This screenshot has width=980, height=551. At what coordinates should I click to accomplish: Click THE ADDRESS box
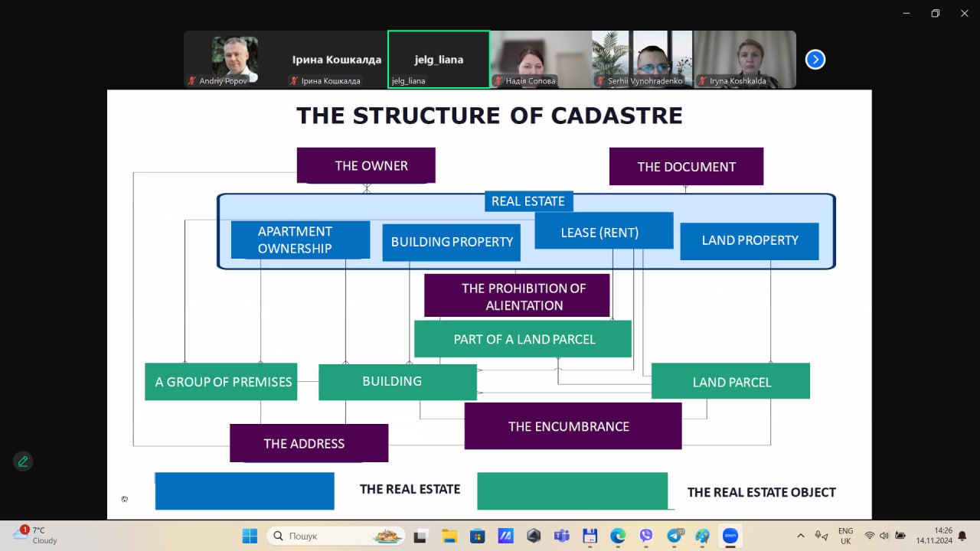309,443
